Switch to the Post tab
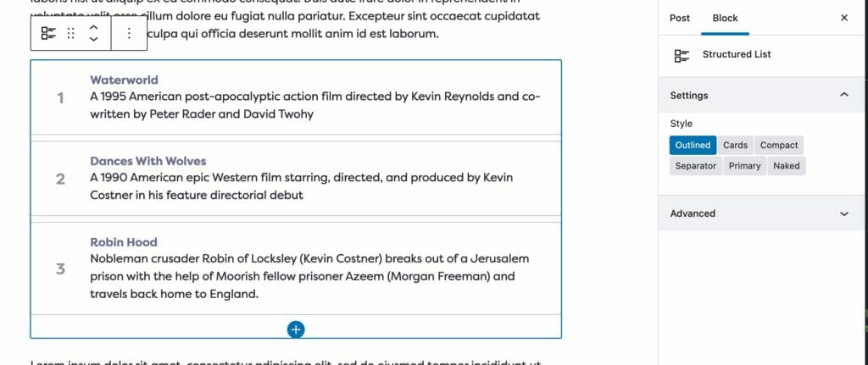Screen dimensions: 868x365 click(x=680, y=18)
